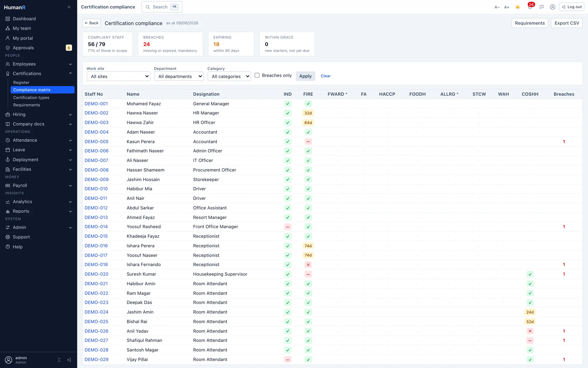Click the 52d COSHH badge for Bishal Rai
Viewport: 588px width, 368px height.
tap(530, 322)
